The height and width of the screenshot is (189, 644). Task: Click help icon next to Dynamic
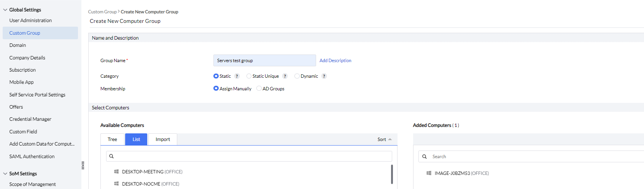(324, 76)
